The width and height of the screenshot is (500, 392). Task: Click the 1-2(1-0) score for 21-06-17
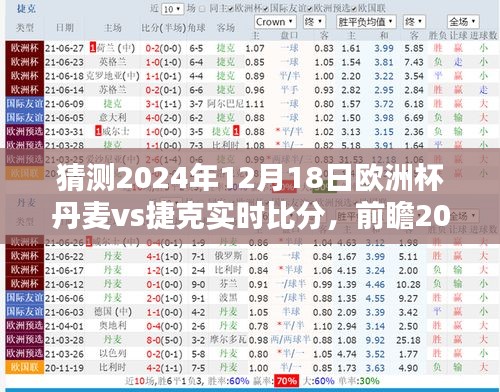[x=165, y=271]
